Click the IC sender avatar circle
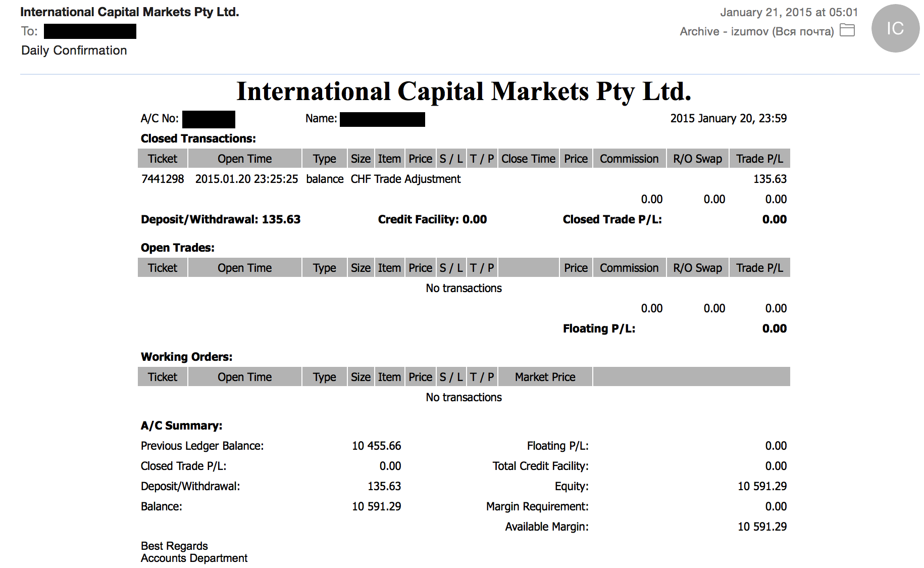The width and height of the screenshot is (924, 568). pyautogui.click(x=895, y=28)
